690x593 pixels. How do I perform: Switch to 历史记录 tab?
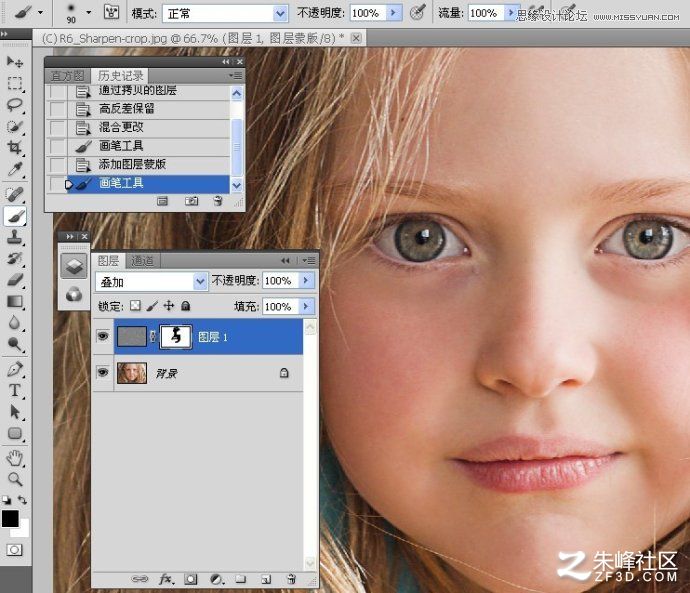click(x=120, y=76)
